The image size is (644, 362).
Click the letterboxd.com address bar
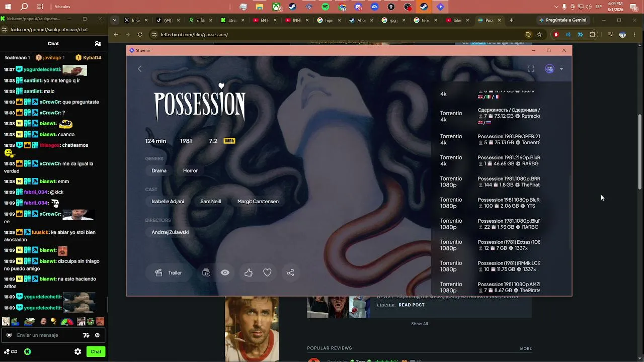[337, 35]
